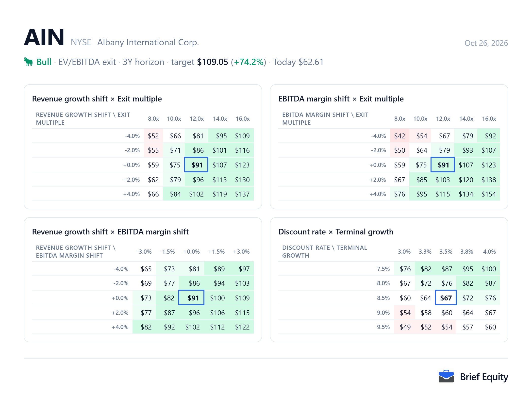Click the Brief Equity briefcase logo

pos(446,377)
